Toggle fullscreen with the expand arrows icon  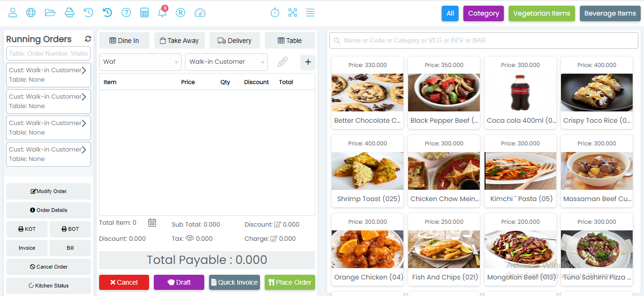coord(293,13)
